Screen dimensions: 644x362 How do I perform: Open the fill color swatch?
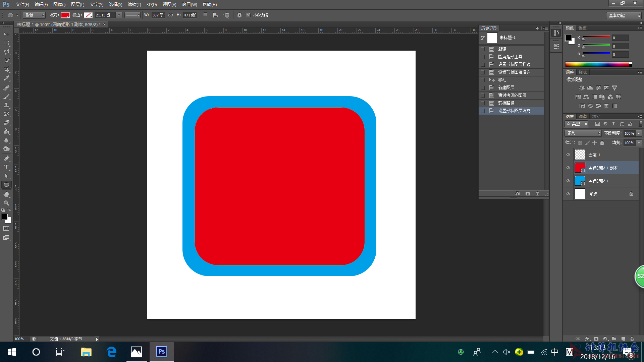pos(65,15)
